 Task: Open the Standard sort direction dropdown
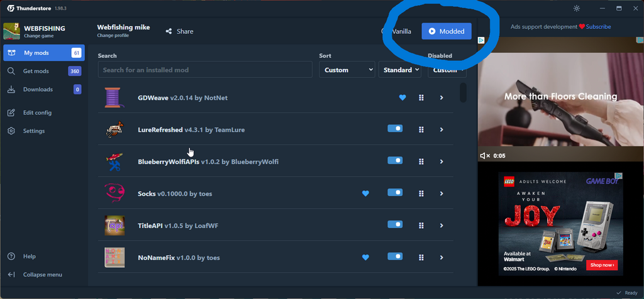tap(400, 70)
